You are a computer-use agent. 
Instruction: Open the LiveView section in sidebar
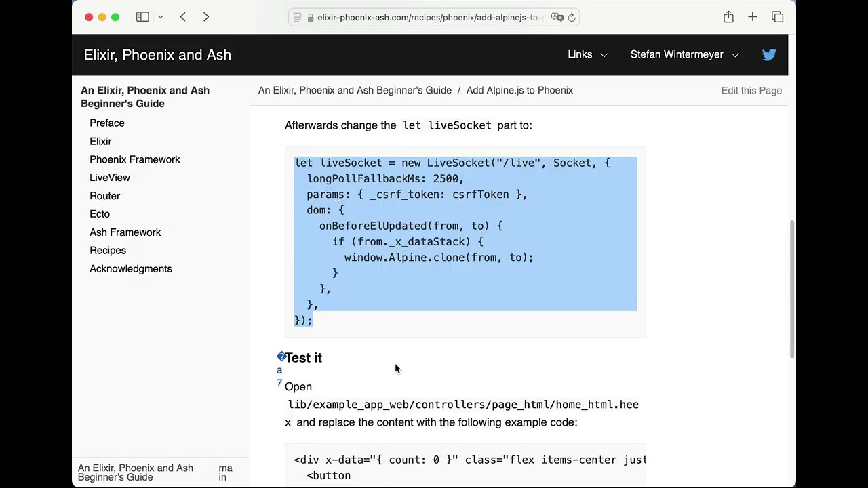pos(110,178)
